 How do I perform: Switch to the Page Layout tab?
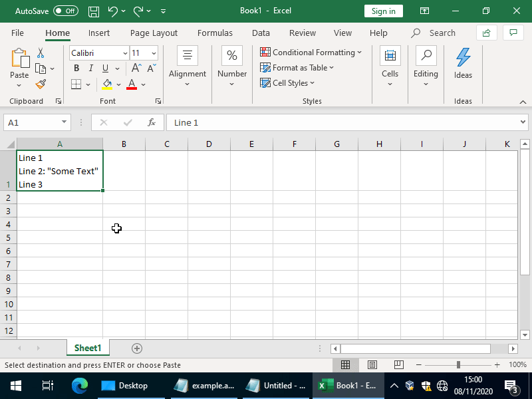click(x=154, y=33)
